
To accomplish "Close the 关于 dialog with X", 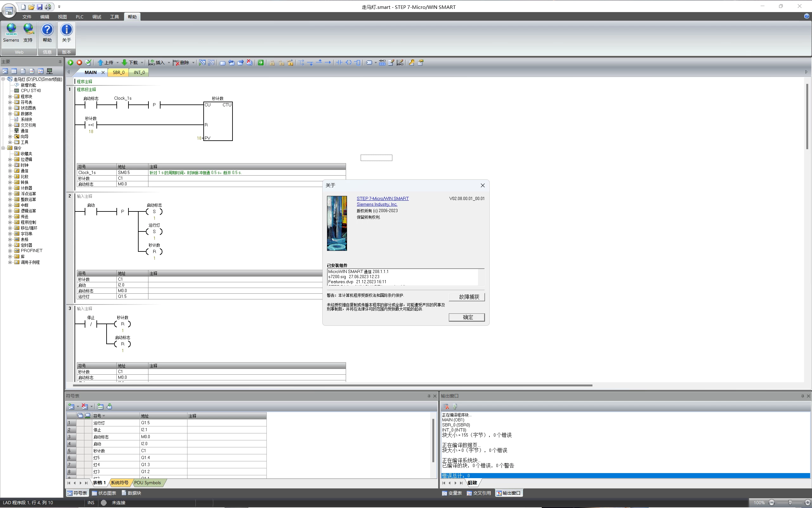I will (482, 185).
